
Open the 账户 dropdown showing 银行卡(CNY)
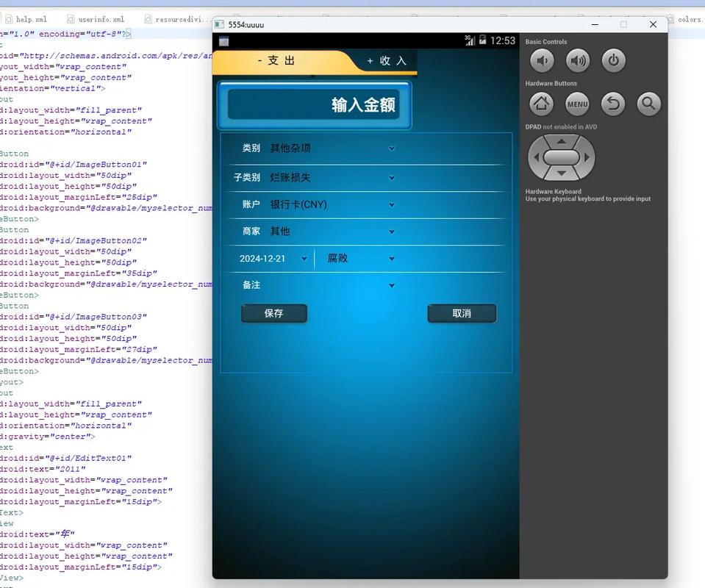tap(332, 204)
